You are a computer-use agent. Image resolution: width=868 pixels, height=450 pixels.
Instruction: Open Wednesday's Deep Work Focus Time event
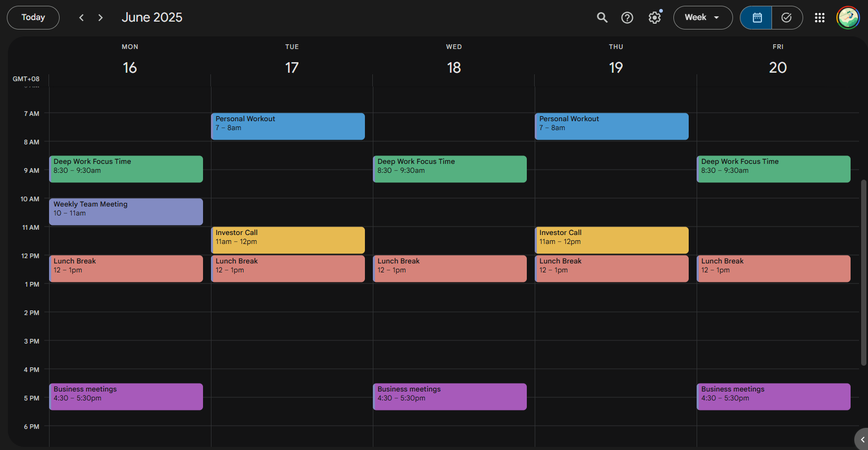[450, 169]
